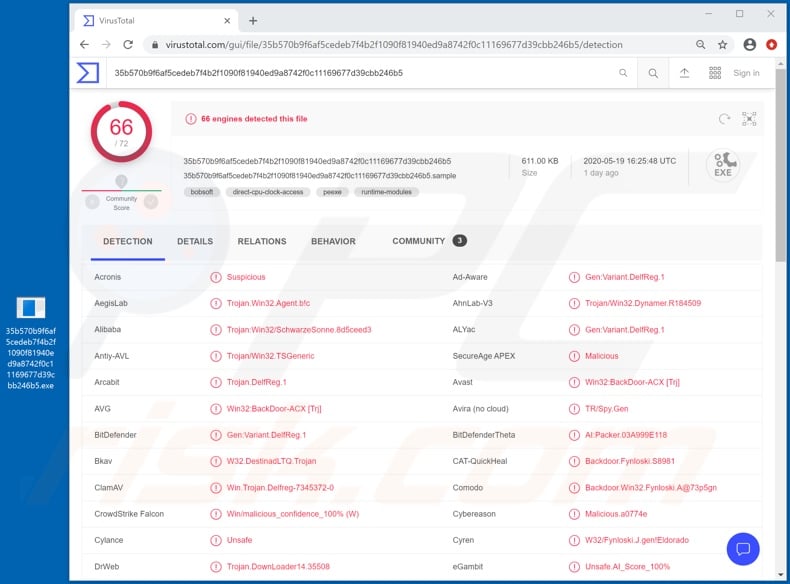Click ClamAV Delfreg detection text

280,487
